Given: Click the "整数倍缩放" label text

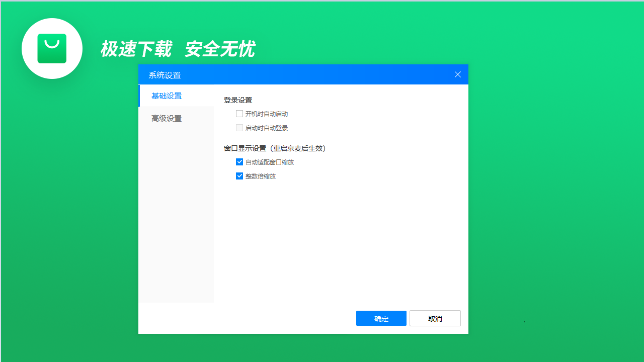Looking at the screenshot, I should point(260,176).
